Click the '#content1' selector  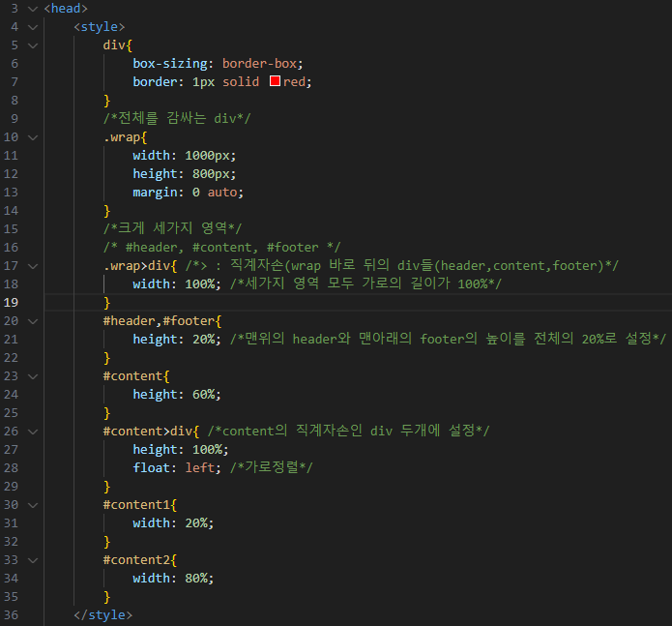[136, 505]
